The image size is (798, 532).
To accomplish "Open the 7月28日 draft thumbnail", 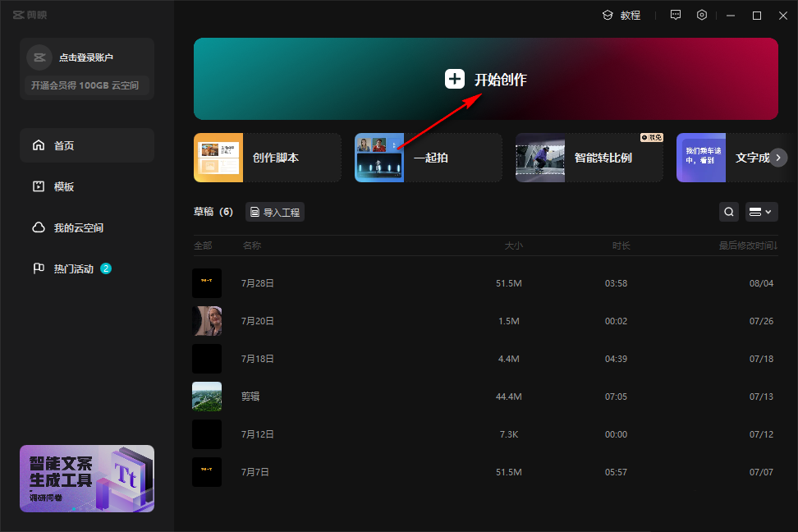I will click(207, 283).
